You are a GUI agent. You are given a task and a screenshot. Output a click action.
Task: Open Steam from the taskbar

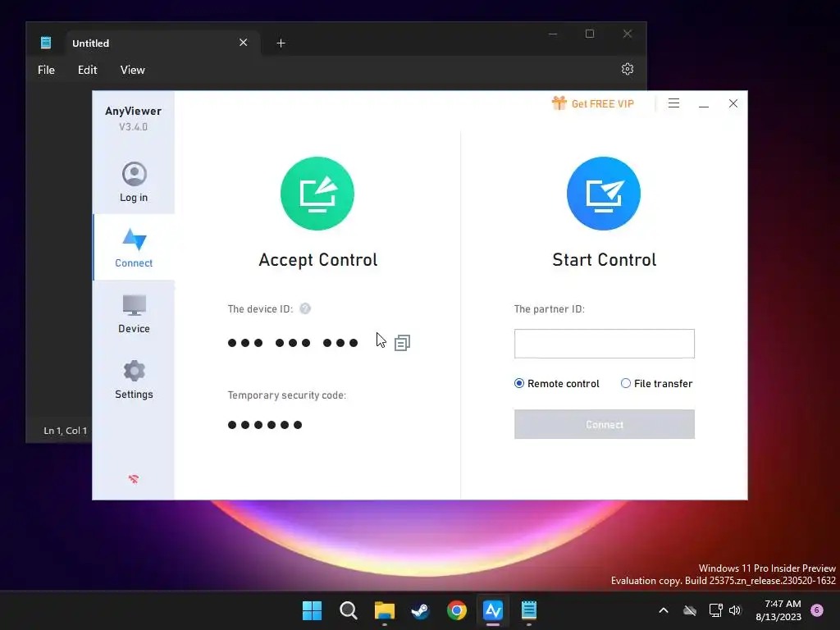[421, 610]
